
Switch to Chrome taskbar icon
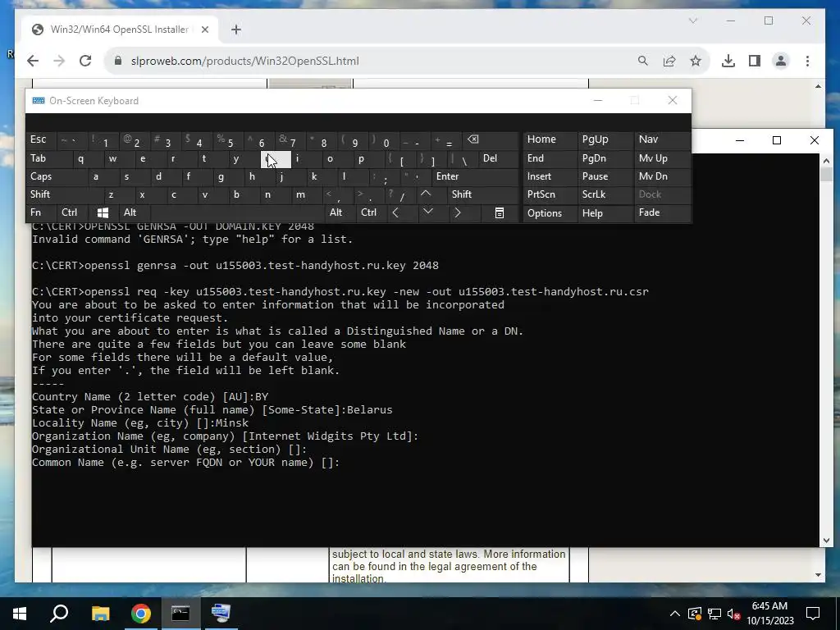pyautogui.click(x=141, y=614)
